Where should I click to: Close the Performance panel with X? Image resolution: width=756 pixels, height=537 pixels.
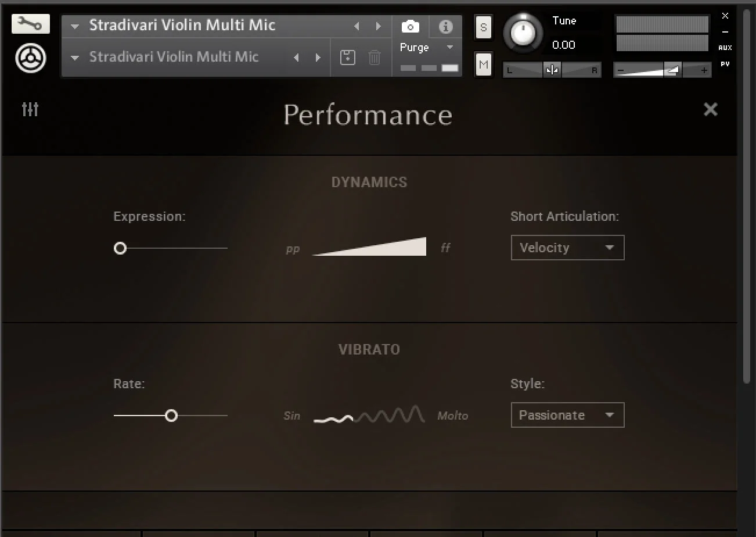pos(710,109)
